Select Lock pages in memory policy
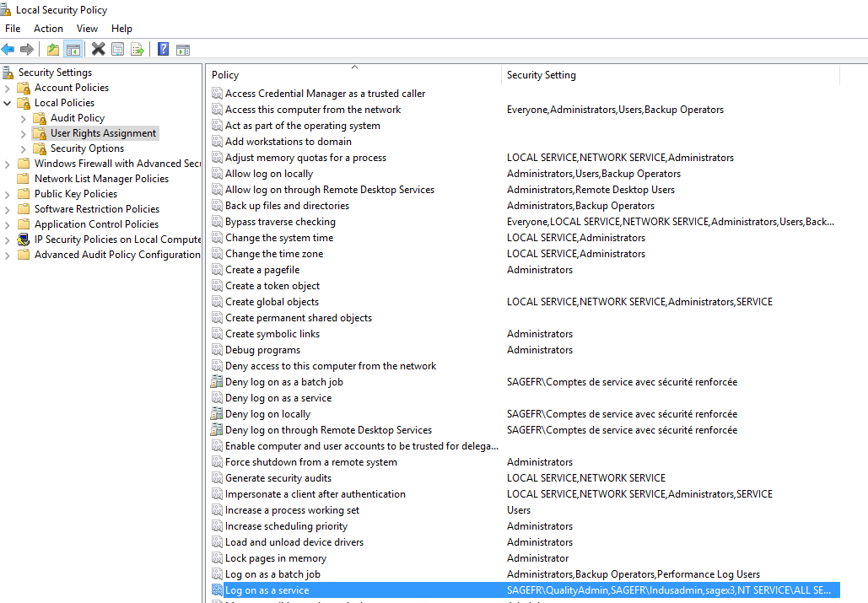 click(276, 558)
